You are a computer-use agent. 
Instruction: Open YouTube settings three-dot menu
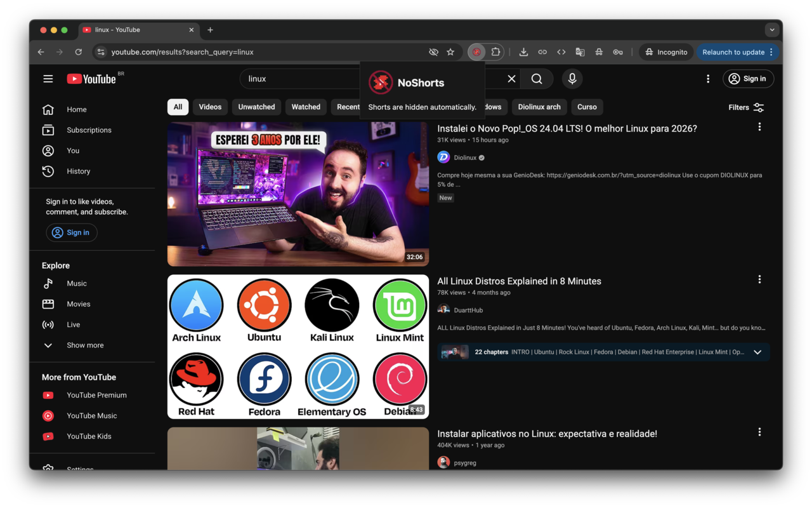[708, 79]
